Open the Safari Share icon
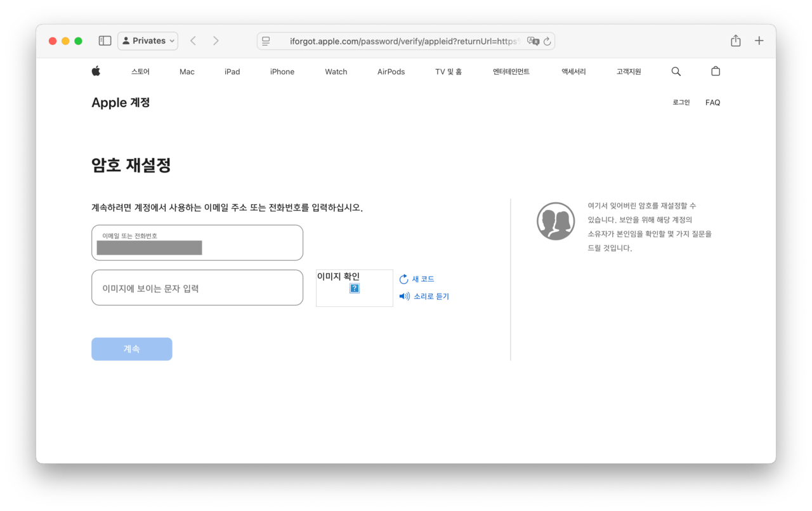 coord(736,41)
